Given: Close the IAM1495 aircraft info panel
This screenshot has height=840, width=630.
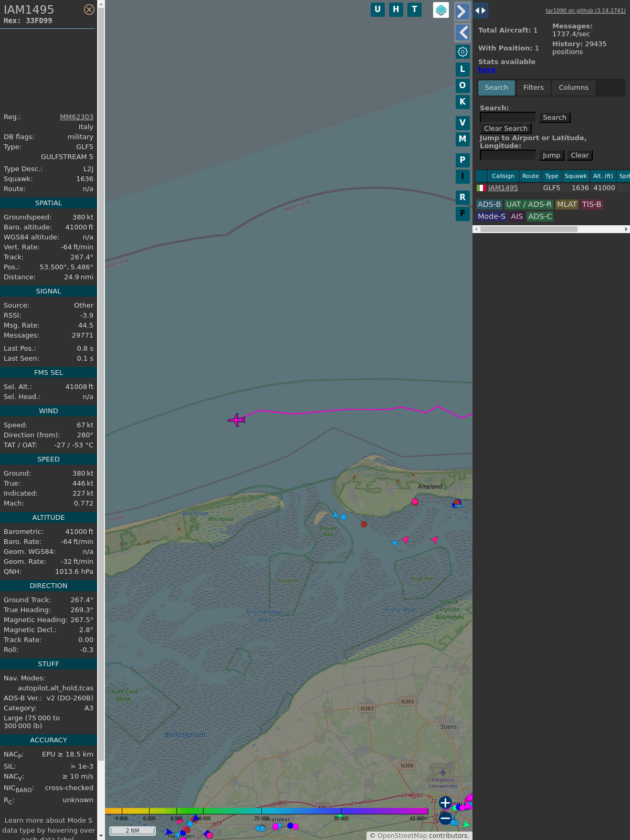Looking at the screenshot, I should click(89, 9).
